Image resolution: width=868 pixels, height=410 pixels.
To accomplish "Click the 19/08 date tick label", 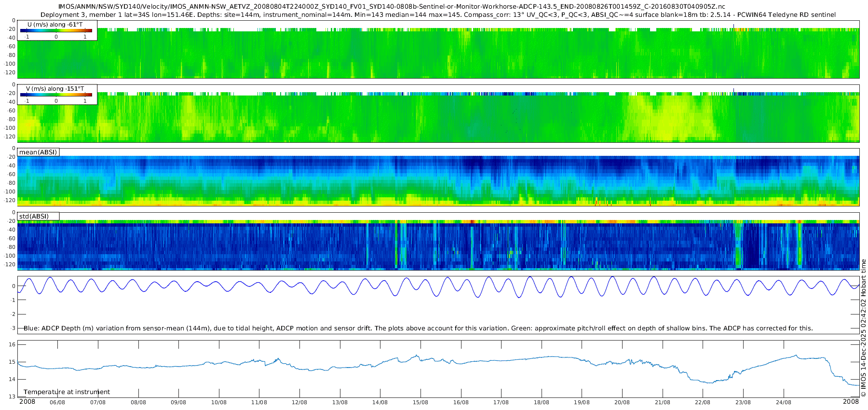I will pos(582,402).
